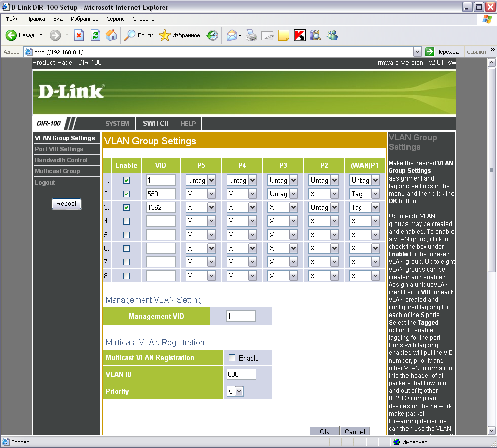Uncheck Enable for VLAN 550
Viewport: 497px width, 448px height.
[x=126, y=194]
